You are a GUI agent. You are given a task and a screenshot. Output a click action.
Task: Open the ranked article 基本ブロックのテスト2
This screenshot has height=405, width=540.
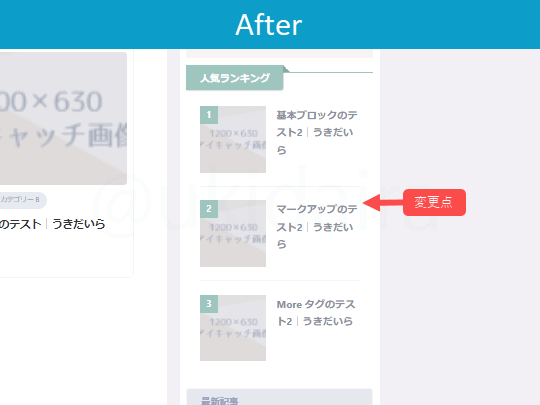(316, 132)
